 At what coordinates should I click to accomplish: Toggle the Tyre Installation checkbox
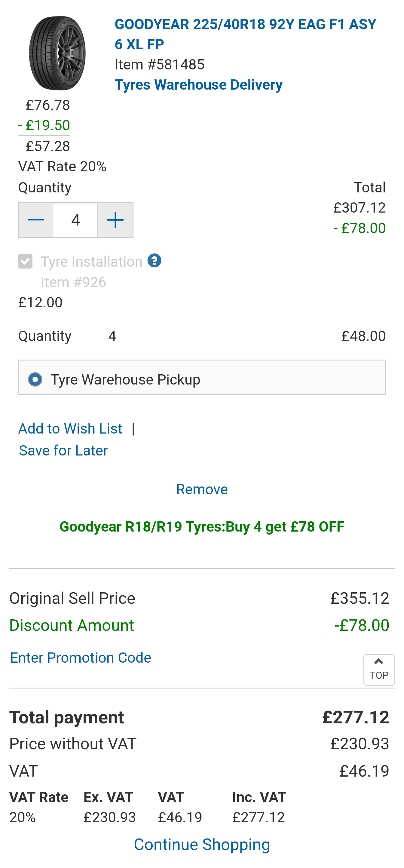click(25, 262)
